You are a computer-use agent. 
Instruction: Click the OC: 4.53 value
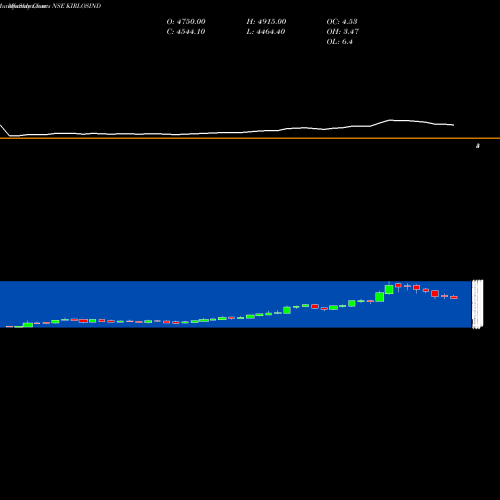[342, 22]
